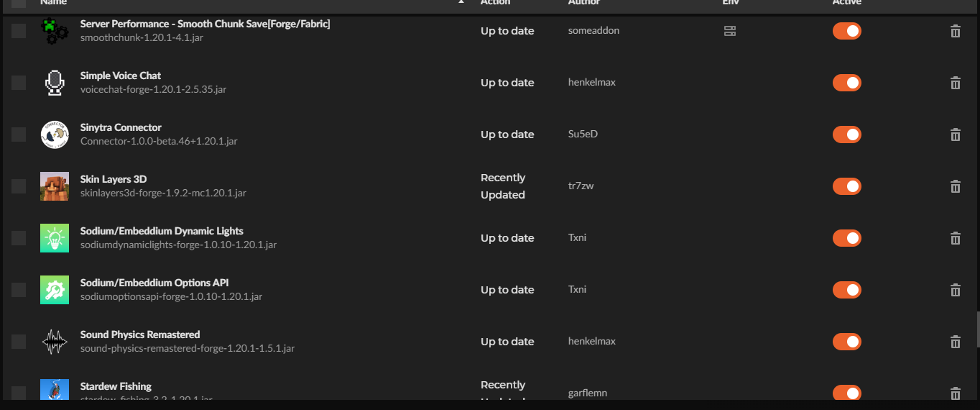Click the Sodium/Embeddium Dynamic Lights lightbulb icon

[x=55, y=238]
